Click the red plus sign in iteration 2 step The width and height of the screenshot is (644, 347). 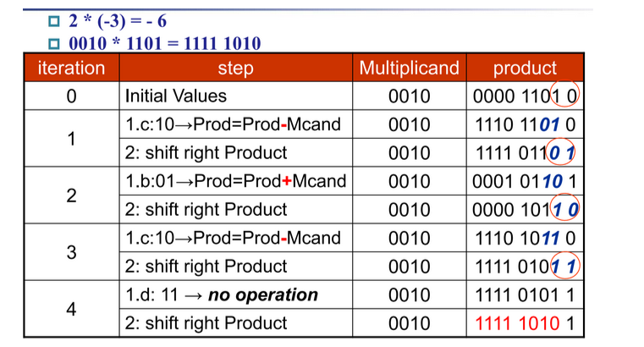[287, 181]
